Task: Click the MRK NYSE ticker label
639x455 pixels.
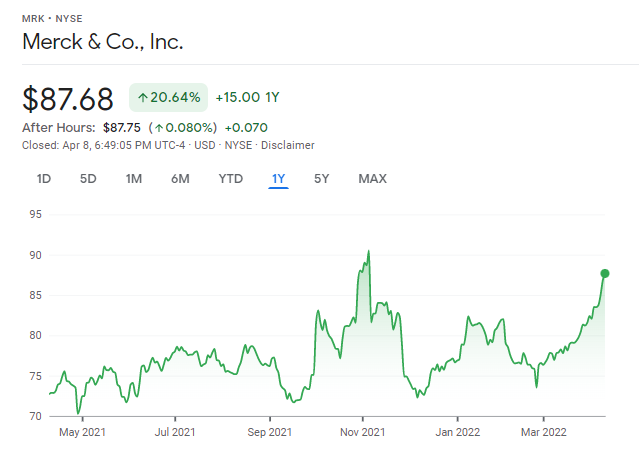Action: click(52, 19)
